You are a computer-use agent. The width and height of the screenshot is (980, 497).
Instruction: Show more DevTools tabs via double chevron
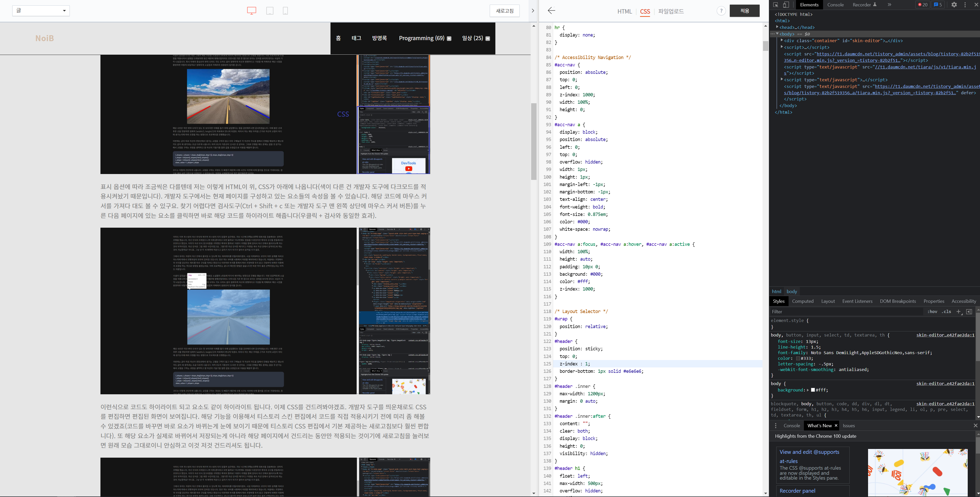tap(890, 5)
